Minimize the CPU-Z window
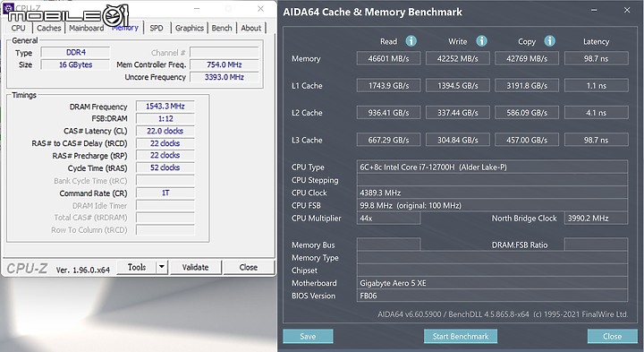This screenshot has height=352, width=644. (197, 9)
